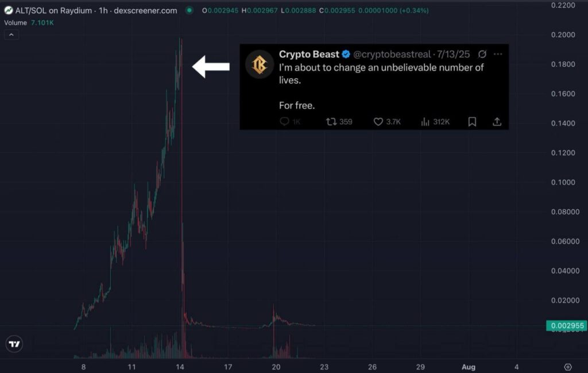The width and height of the screenshot is (588, 373).
Task: Reply to the Crypto Beast tweet
Action: pos(285,122)
